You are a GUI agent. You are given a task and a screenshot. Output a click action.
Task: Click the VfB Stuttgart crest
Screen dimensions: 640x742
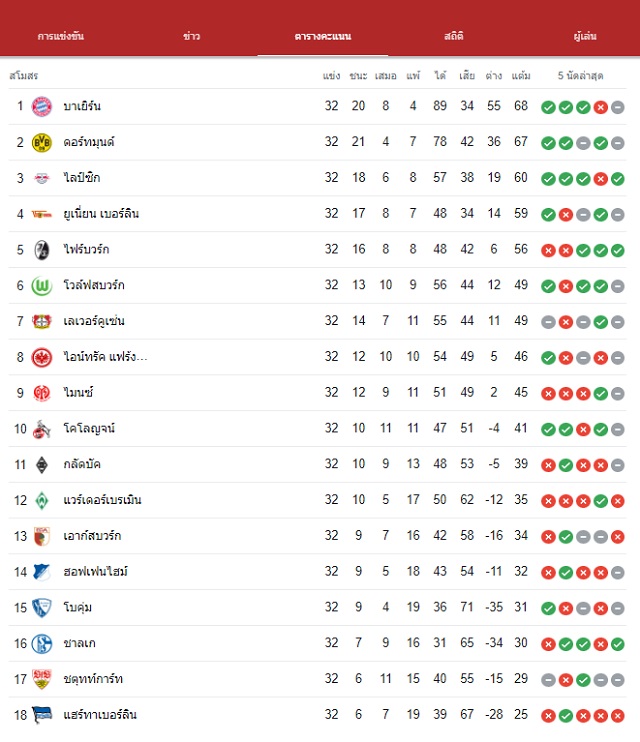coord(42,680)
